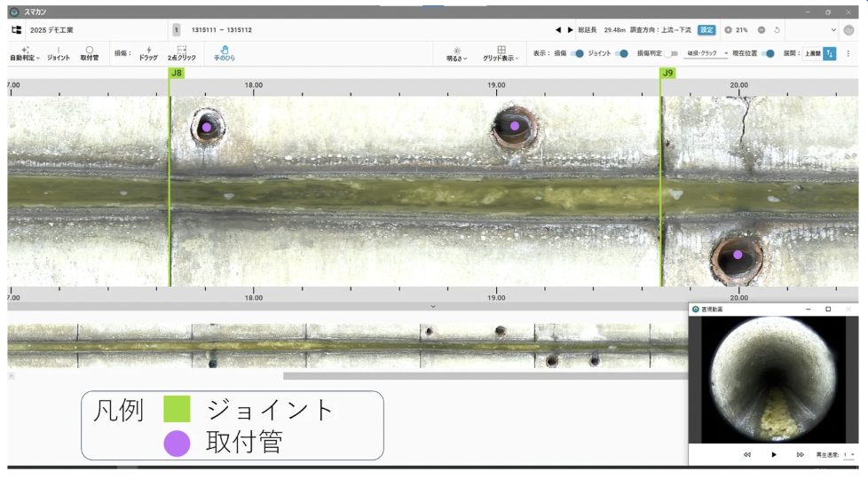The width and height of the screenshot is (868, 479).
Task: Click the J8 joint marker on ruler
Action: coord(177,73)
